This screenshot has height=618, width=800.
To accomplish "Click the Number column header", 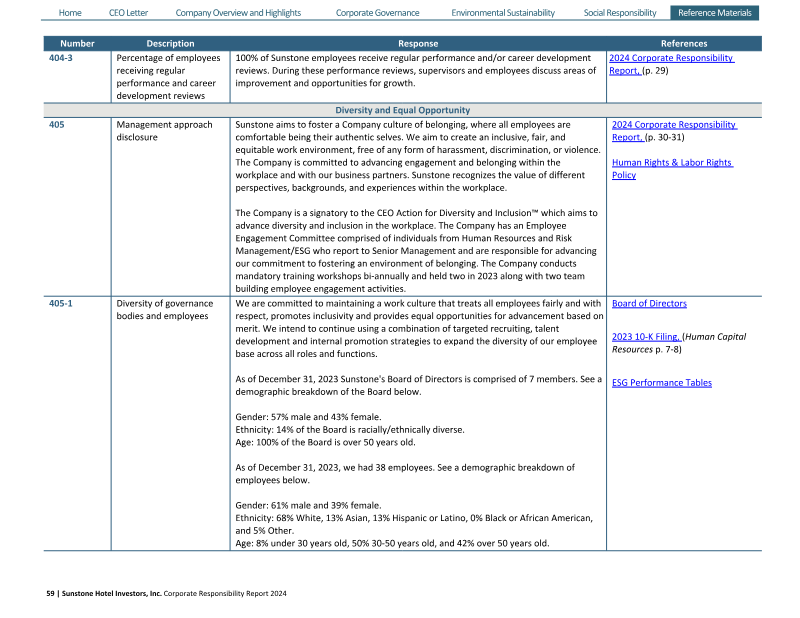I will [77, 44].
